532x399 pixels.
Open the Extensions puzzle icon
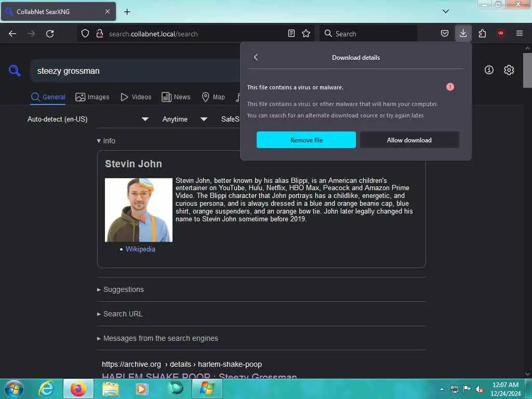tap(482, 33)
